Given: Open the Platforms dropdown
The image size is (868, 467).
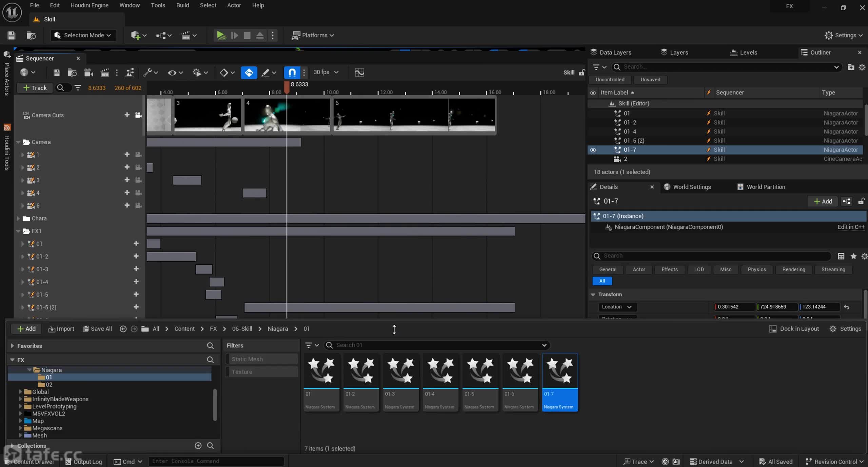Looking at the screenshot, I should (313, 35).
